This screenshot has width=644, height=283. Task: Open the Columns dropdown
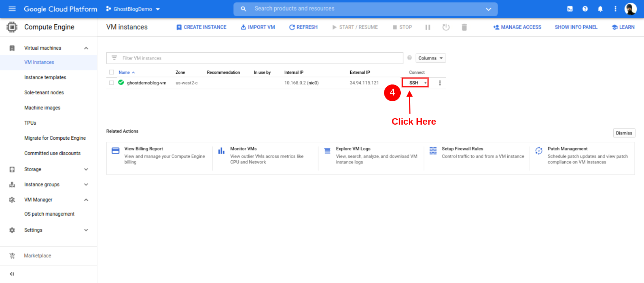tap(430, 58)
